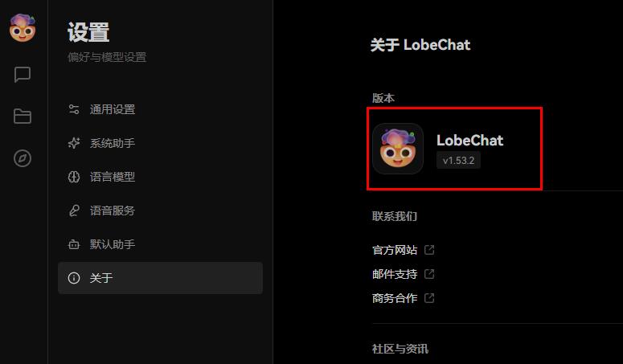
Task: Click the large LobeChat logo in version card
Action: tap(398, 149)
